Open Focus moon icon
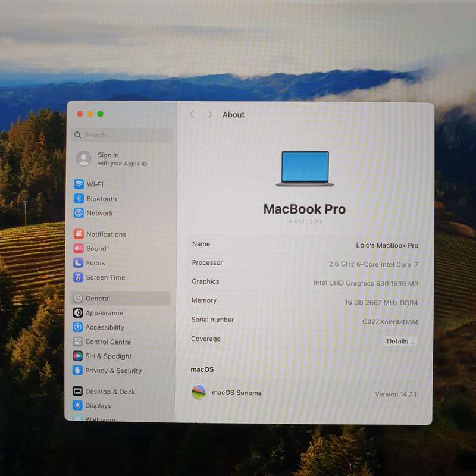This screenshot has width=476, height=476. click(79, 262)
